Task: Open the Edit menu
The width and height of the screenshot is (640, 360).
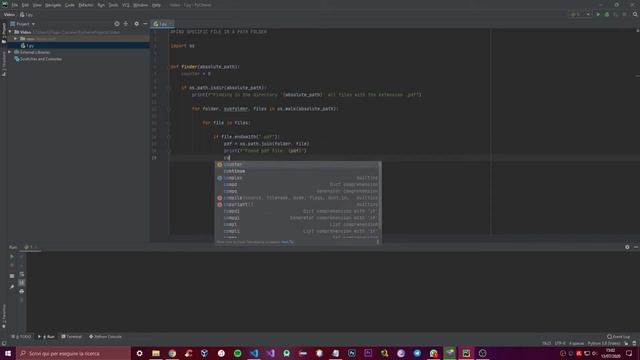Action: [x=25, y=5]
